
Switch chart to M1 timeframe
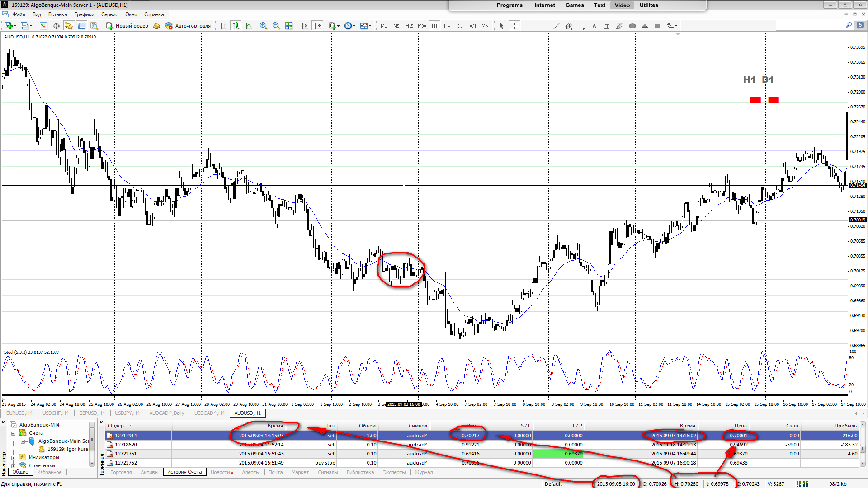(384, 26)
